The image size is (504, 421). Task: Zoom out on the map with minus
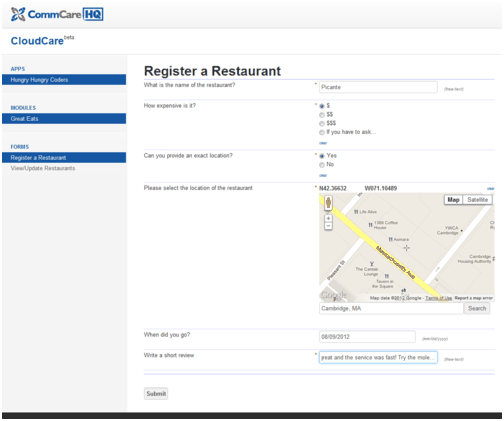coord(328,226)
